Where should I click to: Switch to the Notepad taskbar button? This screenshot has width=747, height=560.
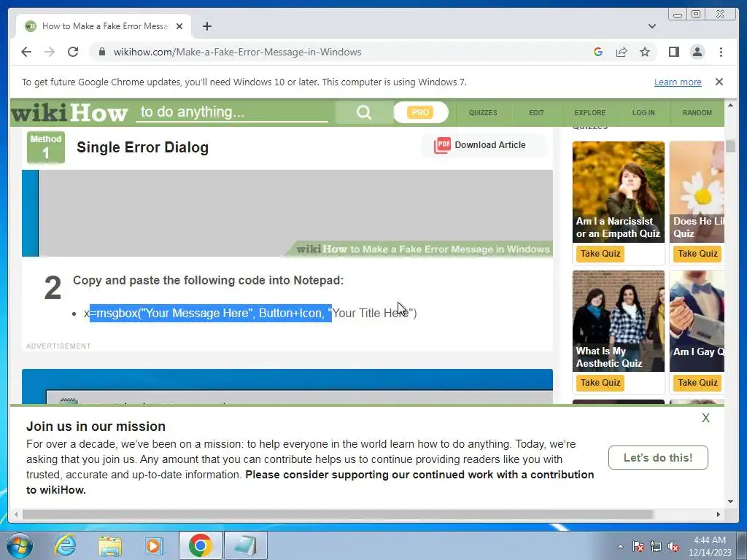[x=245, y=545]
